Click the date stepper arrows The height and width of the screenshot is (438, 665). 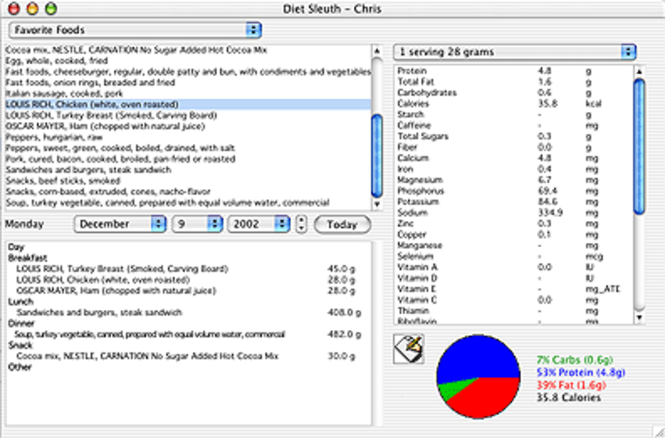tap(301, 224)
